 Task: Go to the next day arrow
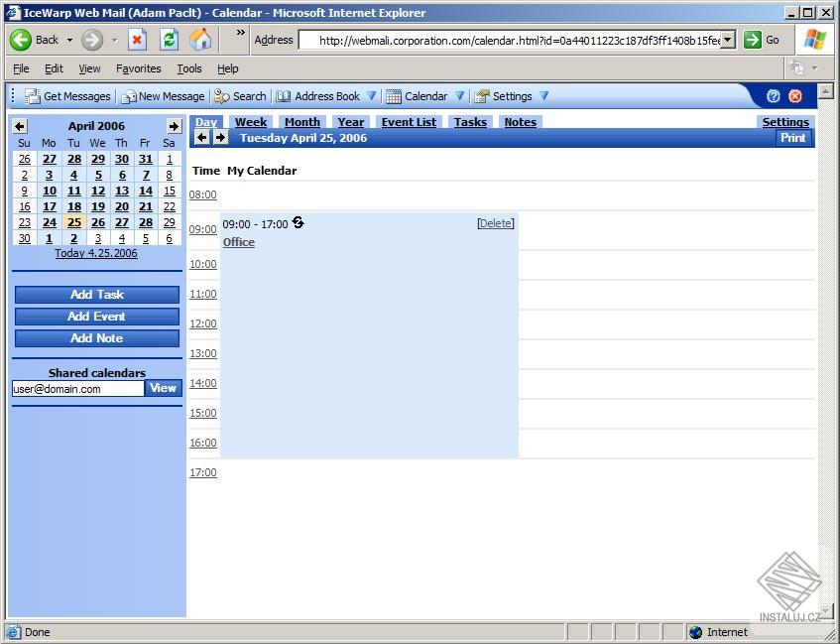[221, 138]
